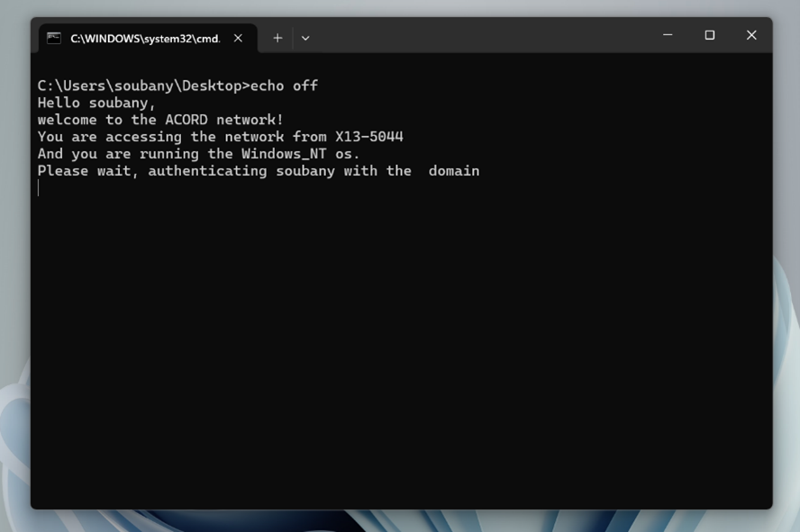Image resolution: width=800 pixels, height=532 pixels.
Task: Click the 'welcome to the ACORD network!' line
Action: [160, 120]
